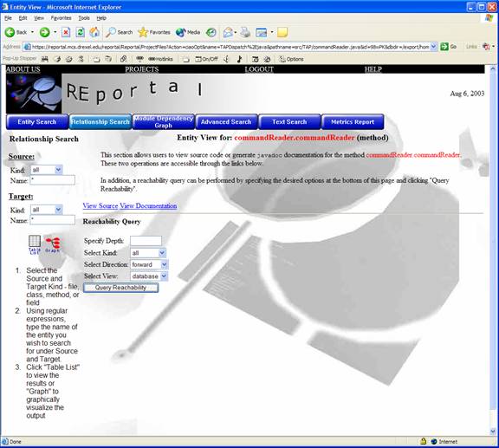Click the History icon in toolbar
The height and width of the screenshot is (448, 499).
coord(211,32)
